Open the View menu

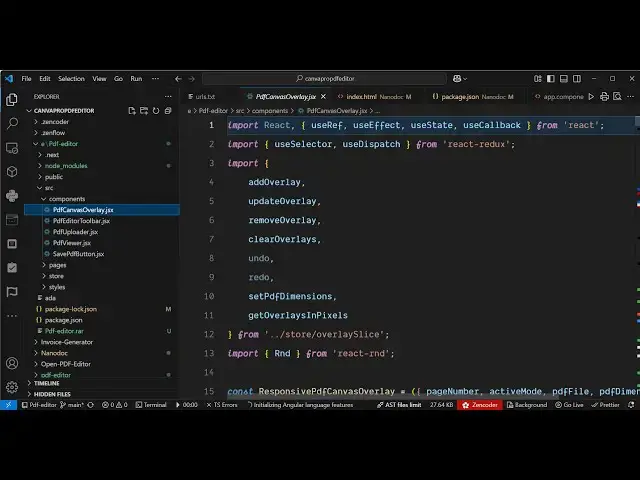coord(99,79)
